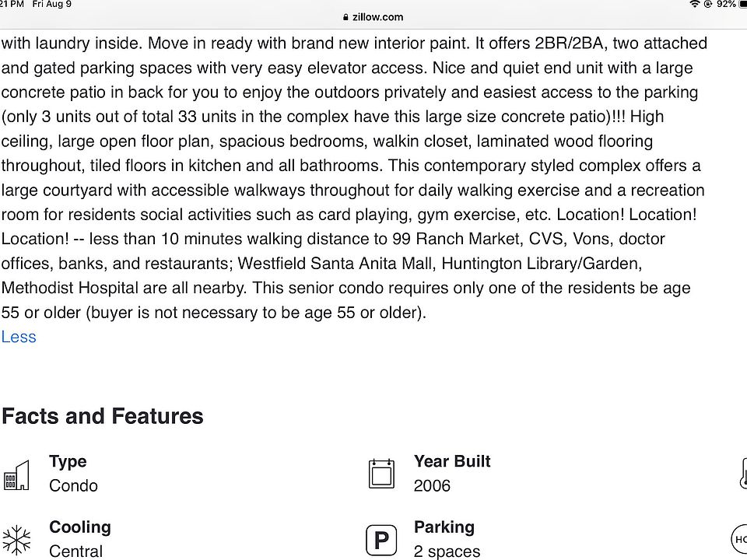Select the Condo type value
747x560 pixels.
(73, 485)
